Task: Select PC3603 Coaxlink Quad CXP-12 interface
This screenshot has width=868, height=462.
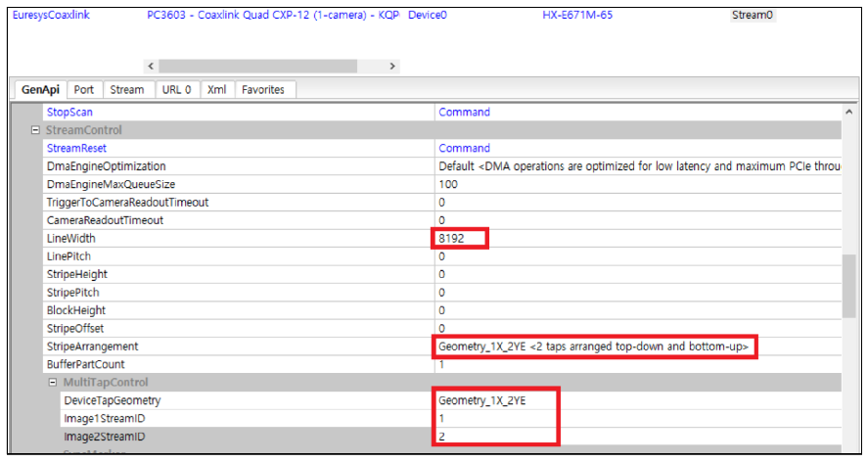Action: [273, 15]
